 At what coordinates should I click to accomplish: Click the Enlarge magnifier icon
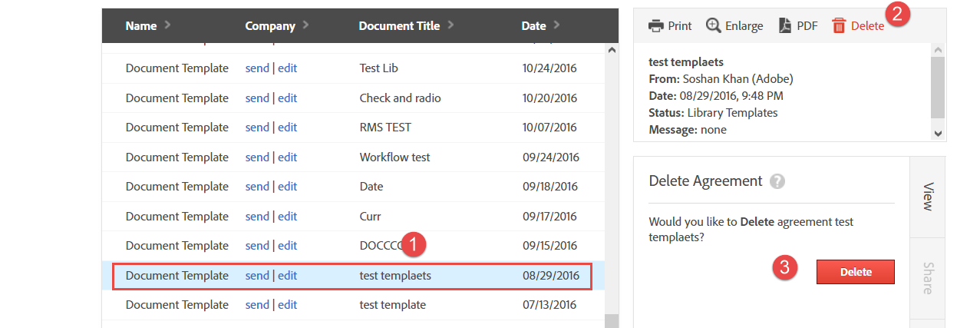(714, 26)
